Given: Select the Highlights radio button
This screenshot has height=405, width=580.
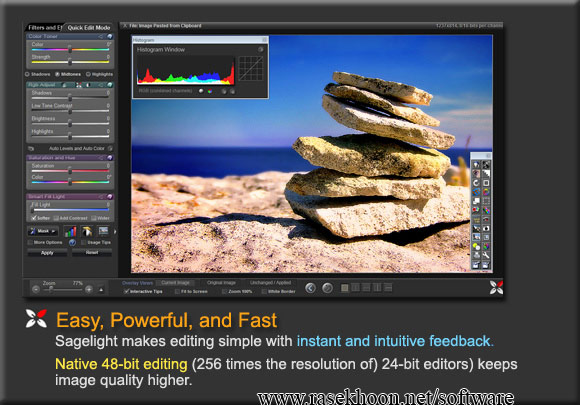Looking at the screenshot, I should (x=88, y=74).
